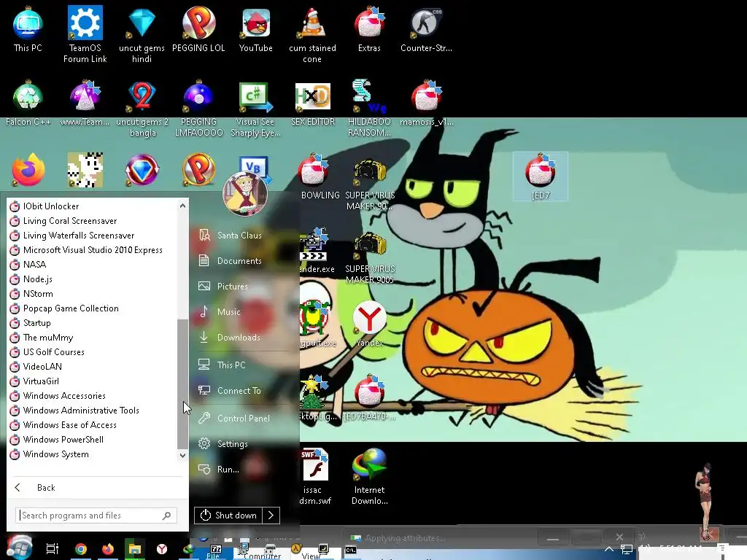Click the programs list scroll-up arrow

coord(182,206)
